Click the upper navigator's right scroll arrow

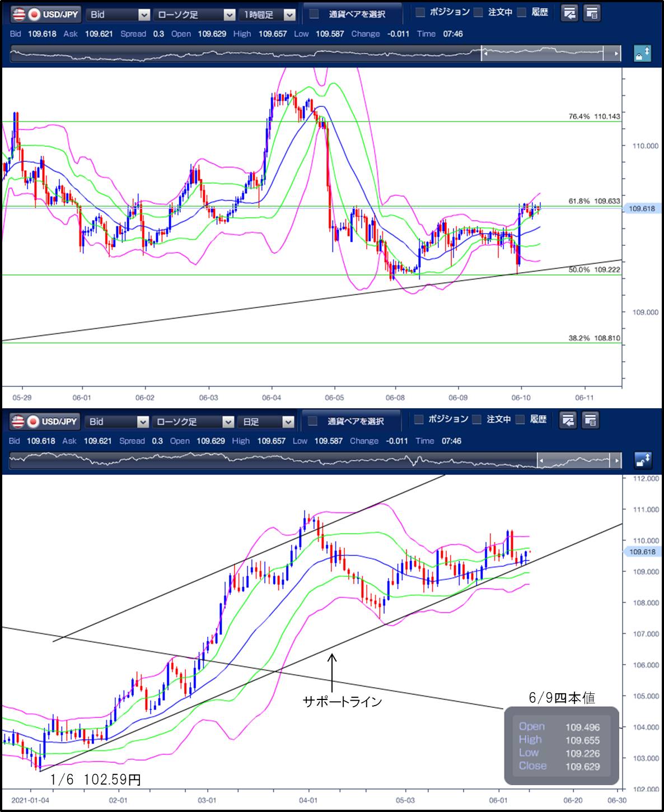tap(617, 54)
